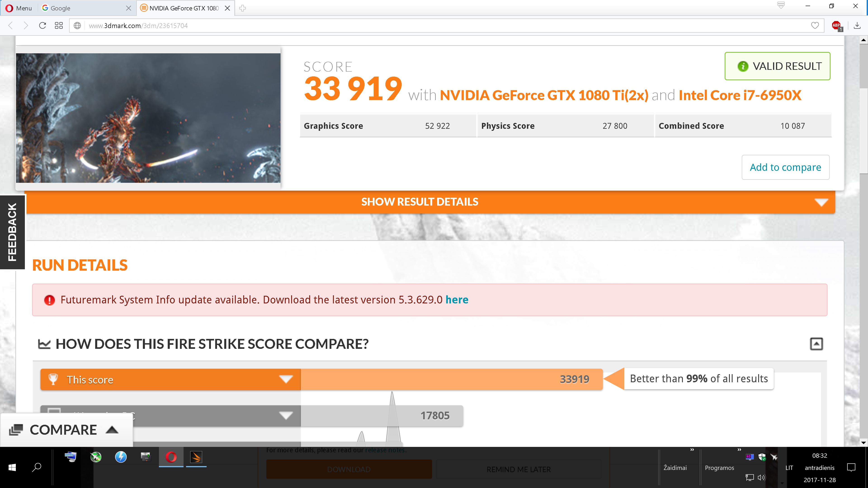Open the tab menu icon in title bar
Image resolution: width=868 pixels, height=488 pixels.
[781, 5]
